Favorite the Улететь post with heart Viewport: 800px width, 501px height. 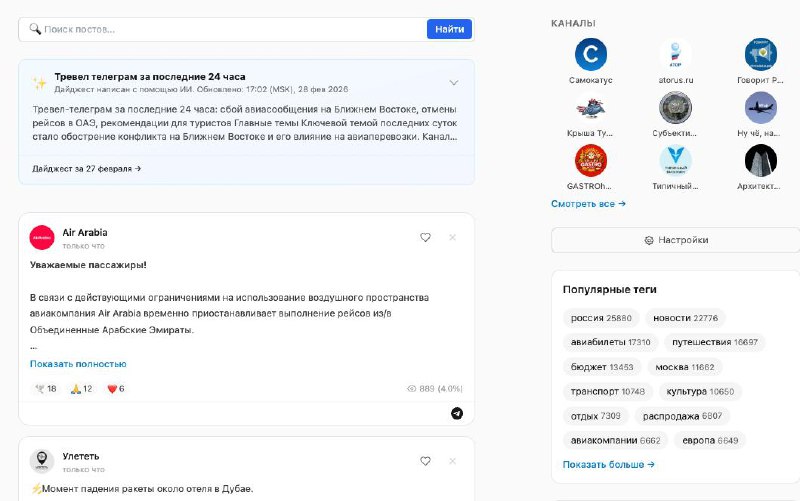(425, 461)
